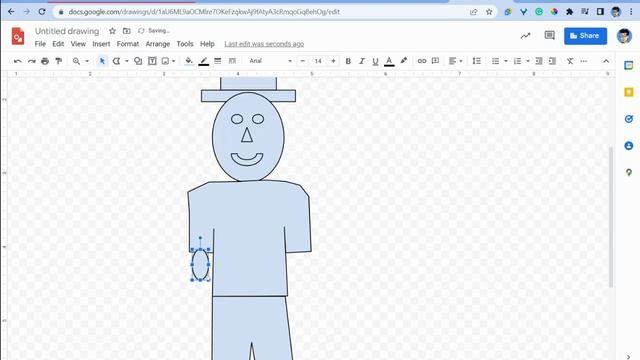Print the drawing
640x360 pixels.
[x=45, y=61]
